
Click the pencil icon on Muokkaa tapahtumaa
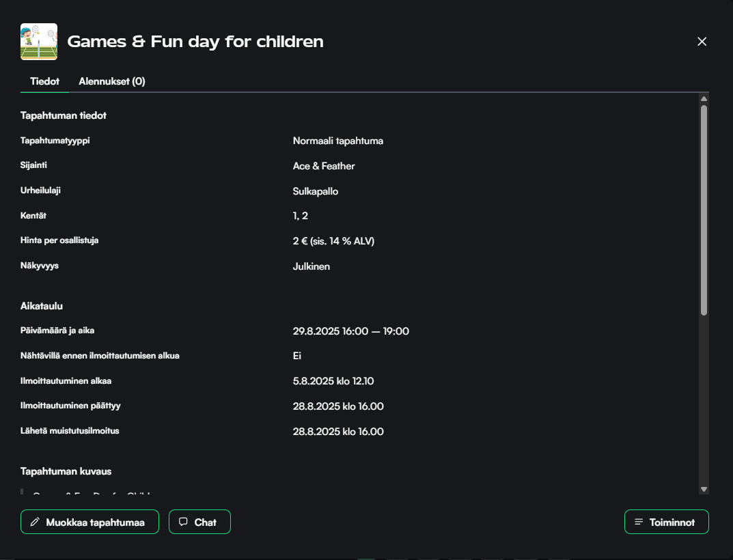pos(35,522)
